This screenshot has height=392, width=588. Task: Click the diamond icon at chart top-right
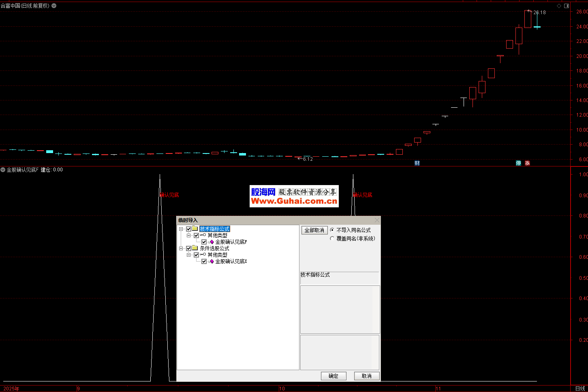tap(559, 6)
